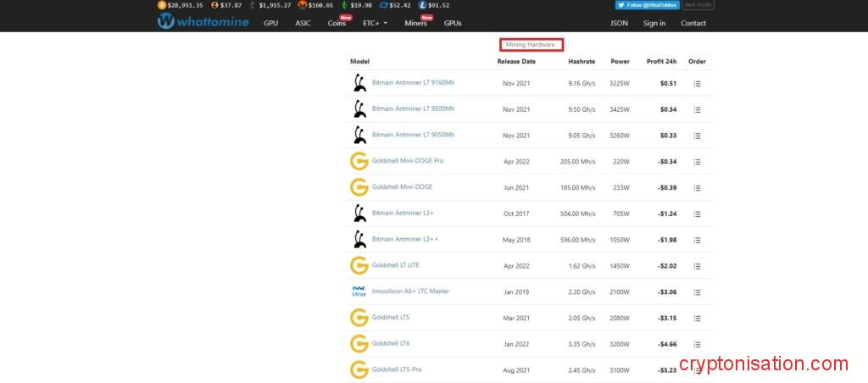Open Bitmain Antminer L7 9160Mh link
868x383 pixels.
413,82
